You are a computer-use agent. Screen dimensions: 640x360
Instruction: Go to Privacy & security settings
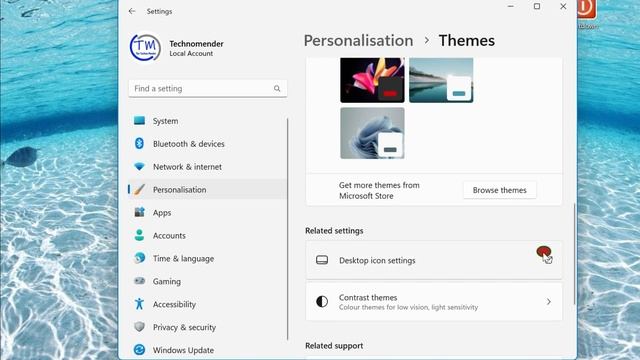[x=208, y=327]
